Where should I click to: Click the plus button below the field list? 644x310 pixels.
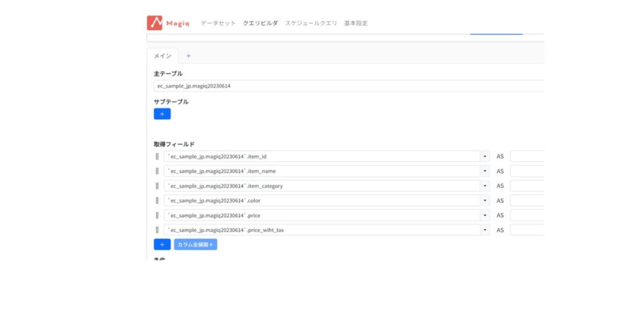coord(162,245)
